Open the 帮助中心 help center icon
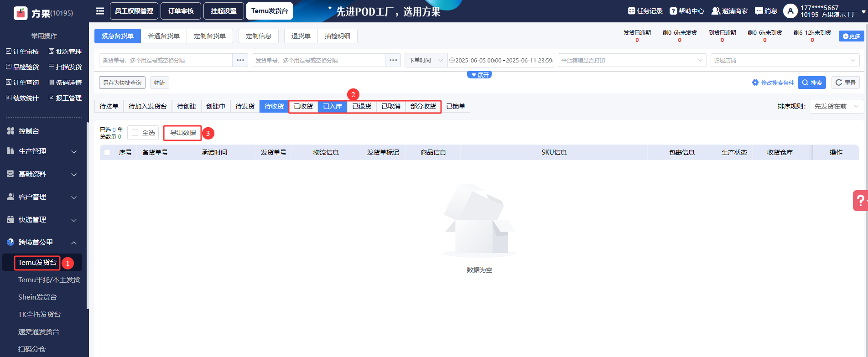Viewport: 868px width, 357px height. (673, 11)
